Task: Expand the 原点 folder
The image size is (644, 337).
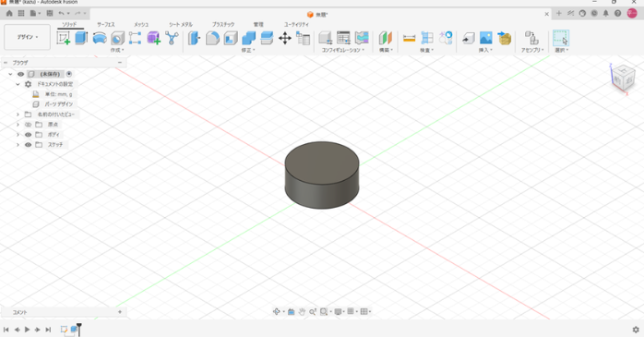Action: [18, 125]
